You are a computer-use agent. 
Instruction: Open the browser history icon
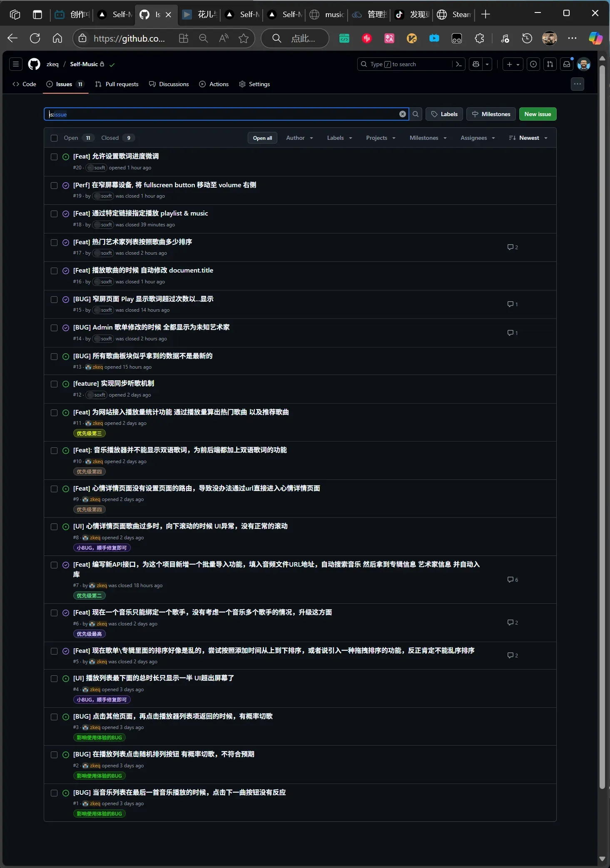527,38
